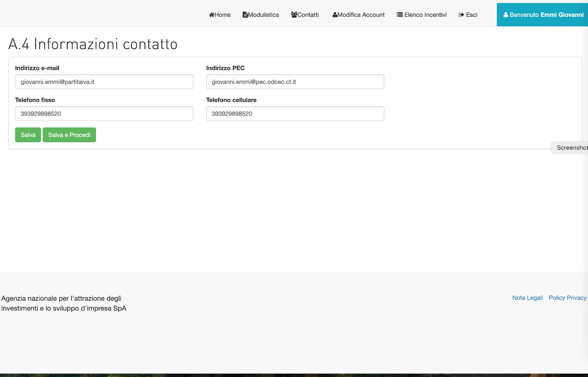Select the Indirizzo PEC text field

295,82
